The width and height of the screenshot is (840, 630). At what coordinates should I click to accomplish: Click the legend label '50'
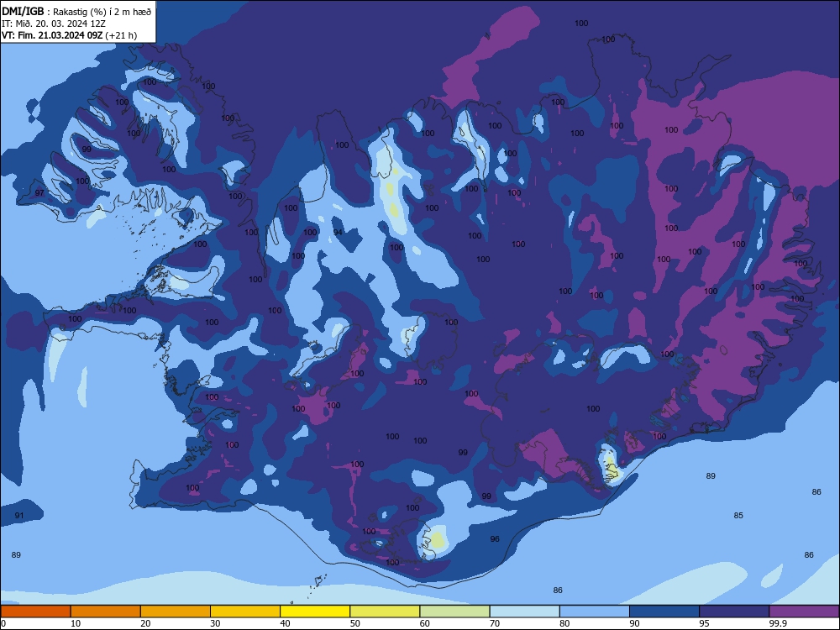(x=355, y=623)
